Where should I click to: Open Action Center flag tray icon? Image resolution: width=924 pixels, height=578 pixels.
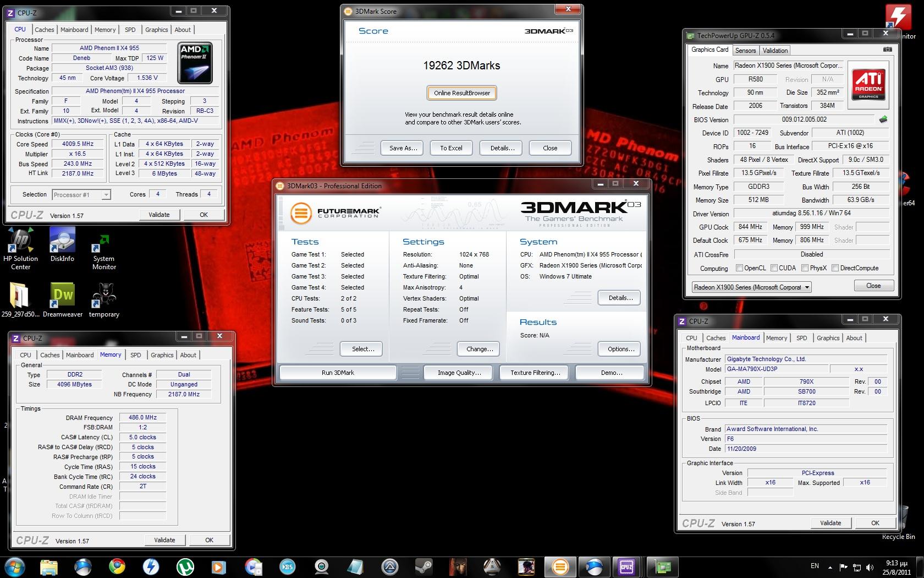843,567
